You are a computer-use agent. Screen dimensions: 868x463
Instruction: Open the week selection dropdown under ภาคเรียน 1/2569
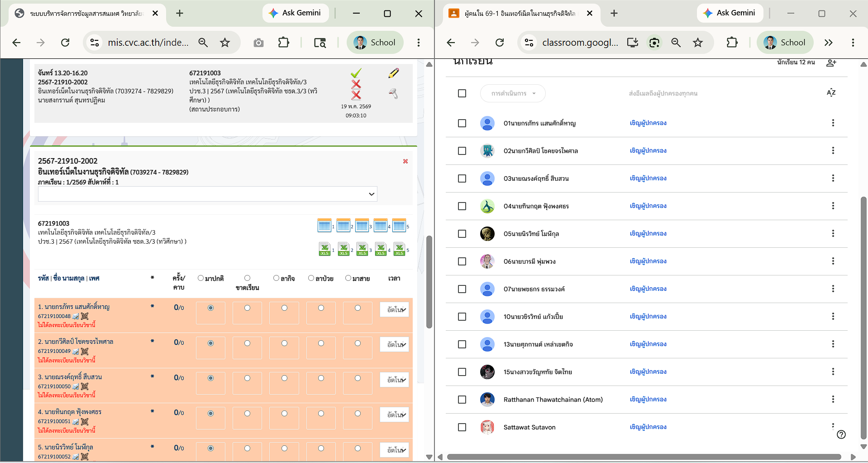pyautogui.click(x=207, y=194)
